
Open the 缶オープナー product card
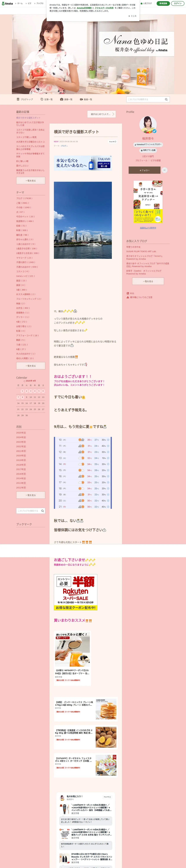[73, 658]
